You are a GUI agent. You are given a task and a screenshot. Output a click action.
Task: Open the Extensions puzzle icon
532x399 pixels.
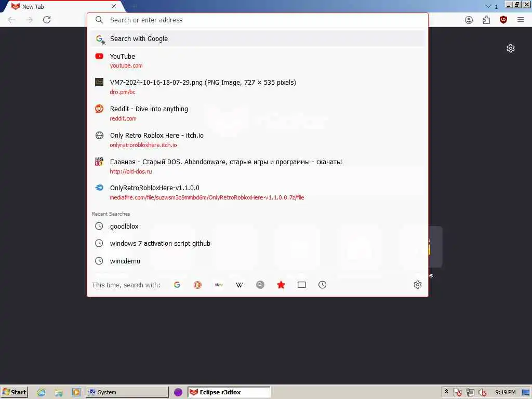(x=486, y=20)
